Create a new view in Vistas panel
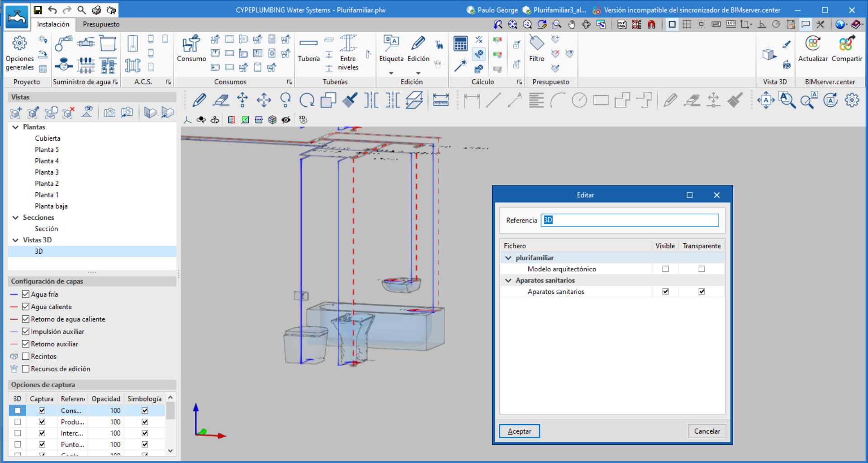 coord(16,112)
